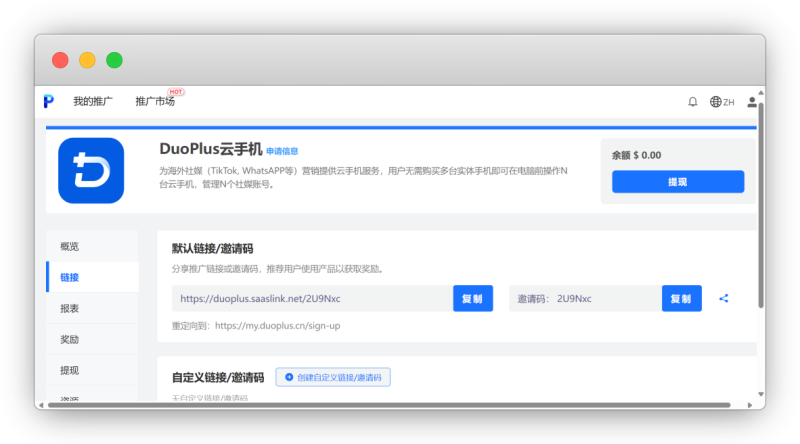This screenshot has height=444, width=800.
Task: Click the promo link URL field
Action: coord(312,299)
